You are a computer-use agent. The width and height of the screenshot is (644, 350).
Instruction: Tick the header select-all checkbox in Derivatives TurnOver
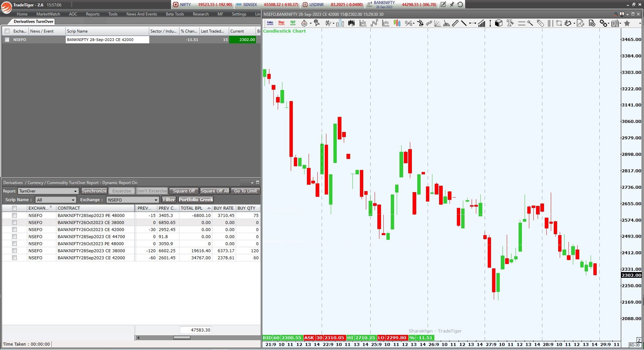tap(7, 31)
